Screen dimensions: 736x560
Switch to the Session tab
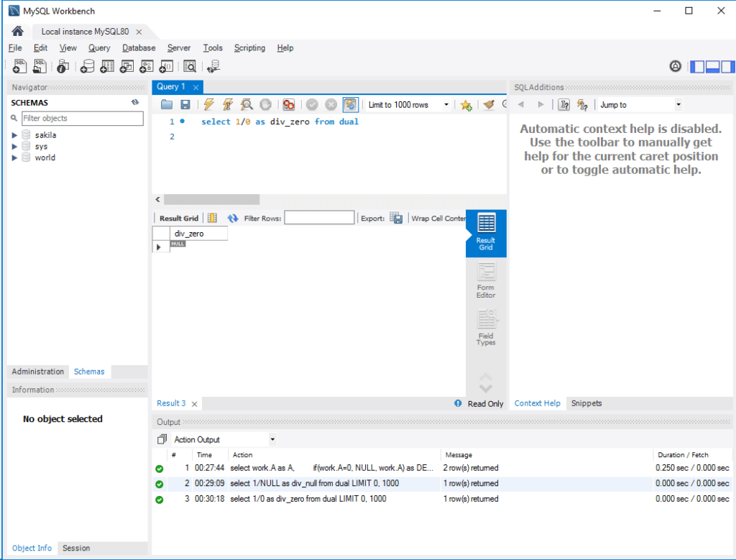(x=76, y=548)
